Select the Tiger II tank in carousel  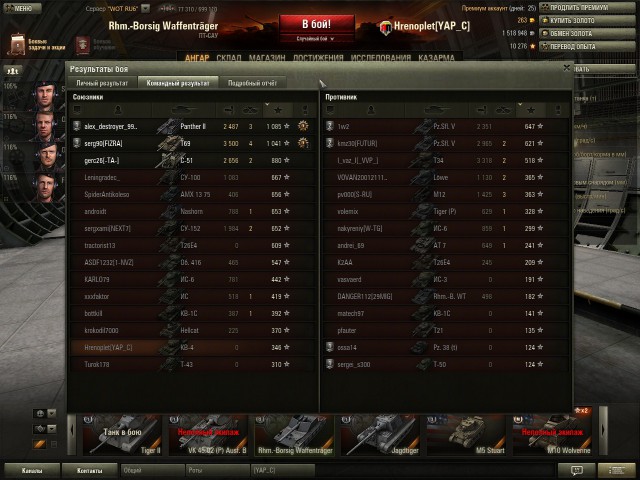click(x=122, y=435)
